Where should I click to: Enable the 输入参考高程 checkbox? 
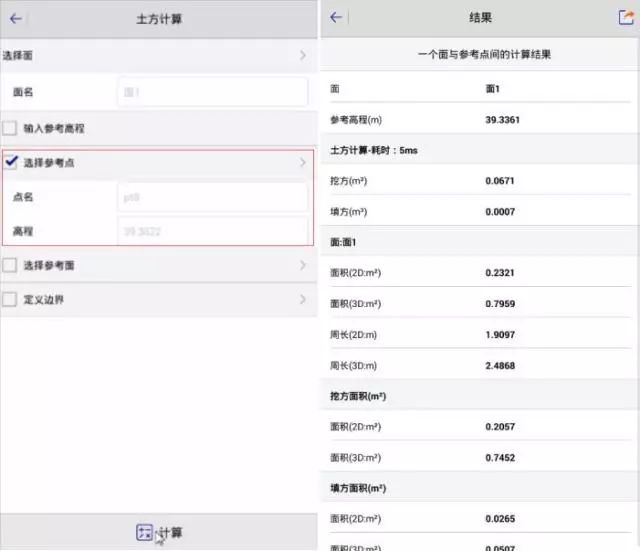(10, 128)
